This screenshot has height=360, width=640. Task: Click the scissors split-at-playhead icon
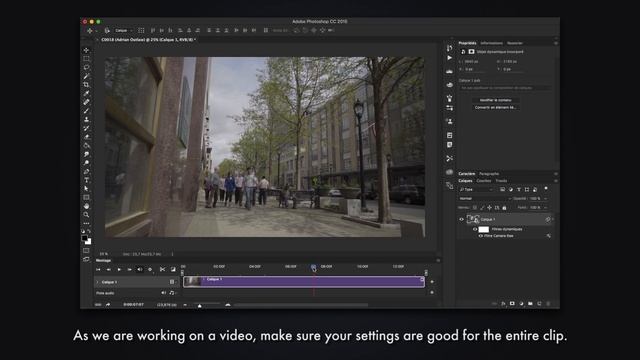[162, 269]
